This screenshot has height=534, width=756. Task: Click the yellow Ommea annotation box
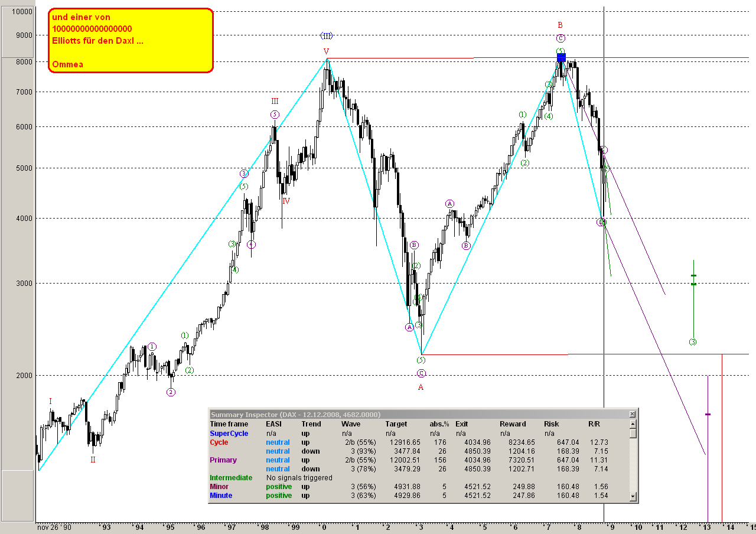[x=130, y=40]
